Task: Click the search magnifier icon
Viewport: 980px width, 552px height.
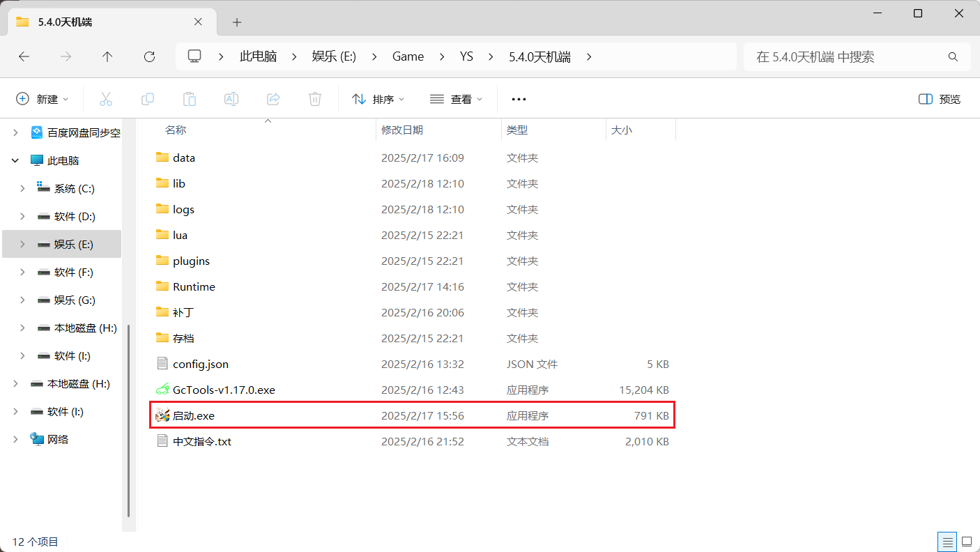Action: click(x=953, y=57)
